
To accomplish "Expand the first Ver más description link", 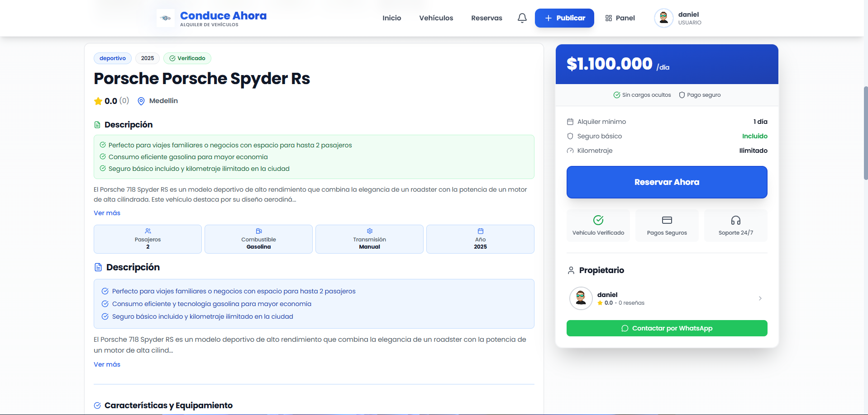I will pos(107,213).
